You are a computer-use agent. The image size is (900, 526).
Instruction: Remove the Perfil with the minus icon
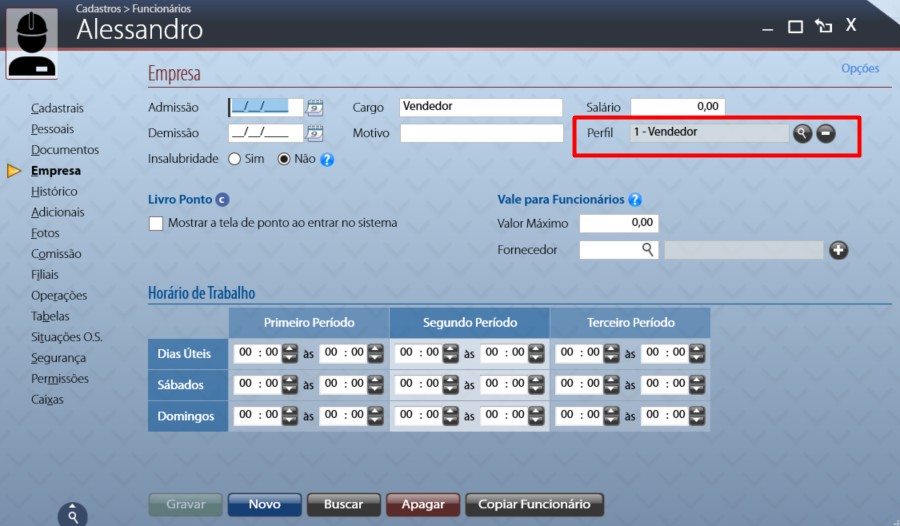coord(825,133)
